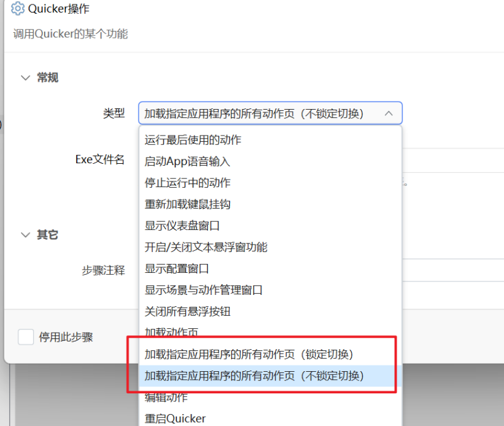Choose 显示配置窗口 option
This screenshot has width=504, height=426.
click(x=270, y=268)
